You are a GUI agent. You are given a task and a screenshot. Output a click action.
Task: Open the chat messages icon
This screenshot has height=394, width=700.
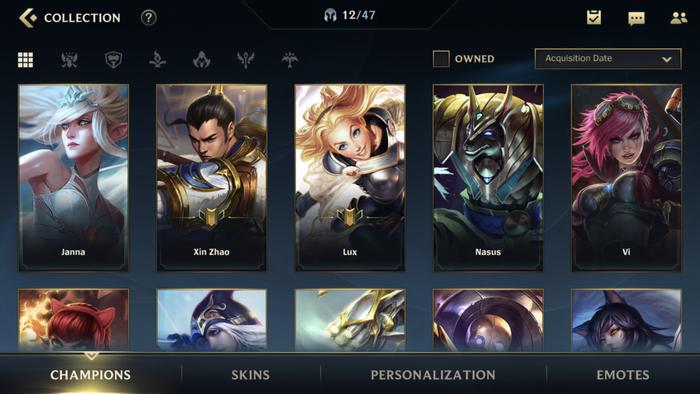pos(636,18)
